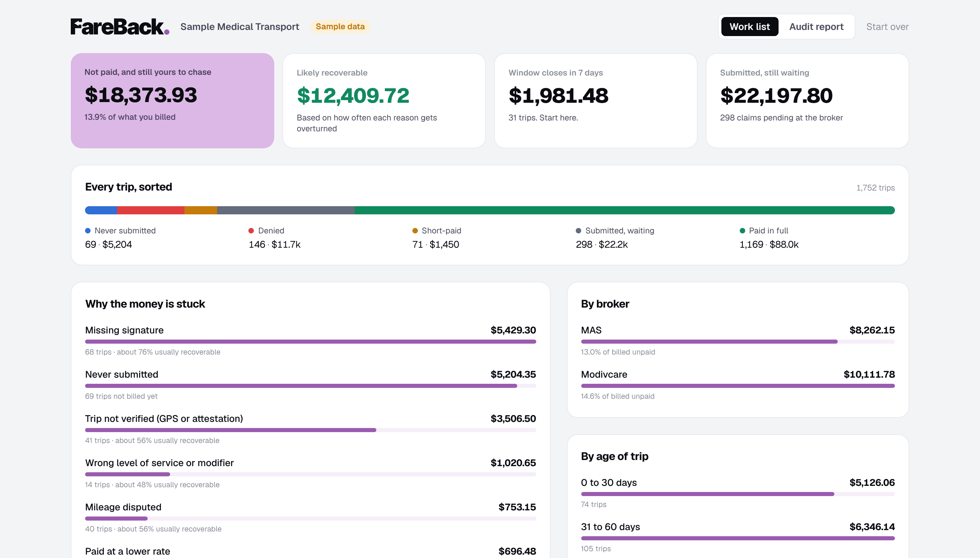
Task: Click the Why the money is stuck heading
Action: point(145,304)
